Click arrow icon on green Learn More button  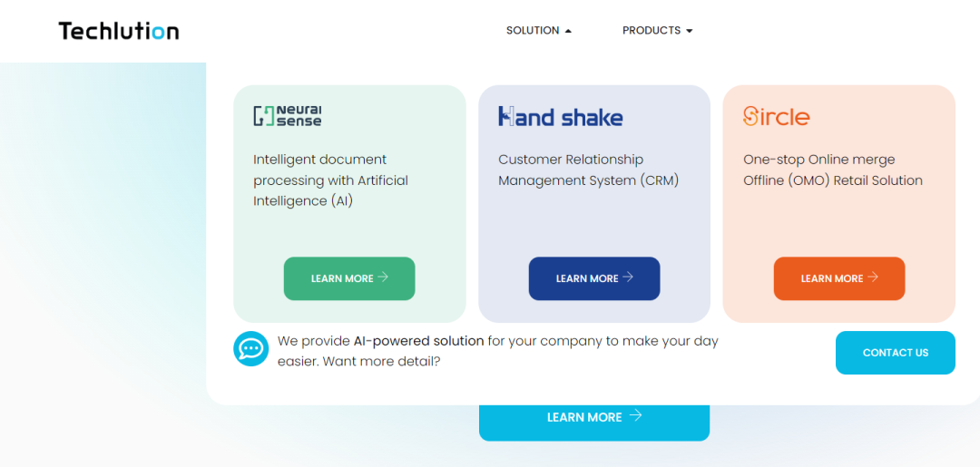[x=383, y=277]
